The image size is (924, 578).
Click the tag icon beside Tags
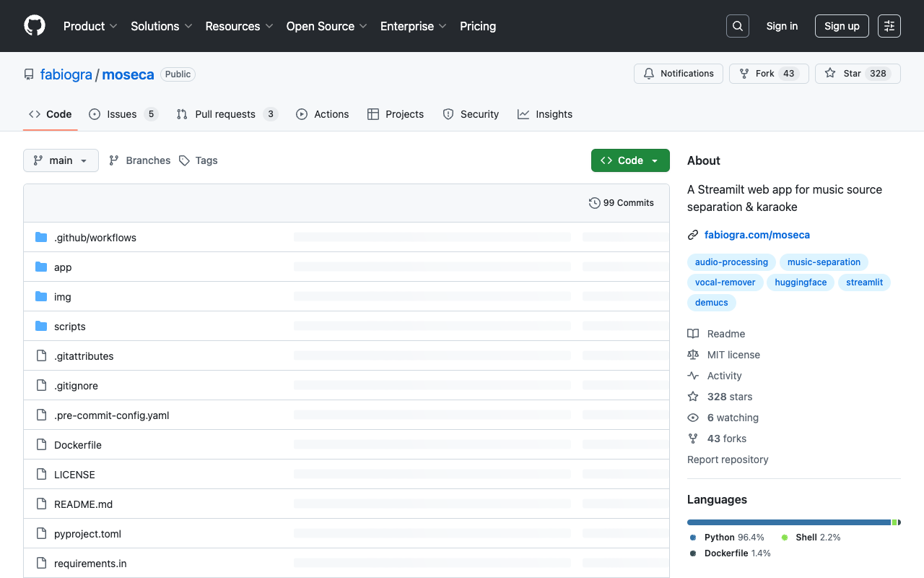185,160
